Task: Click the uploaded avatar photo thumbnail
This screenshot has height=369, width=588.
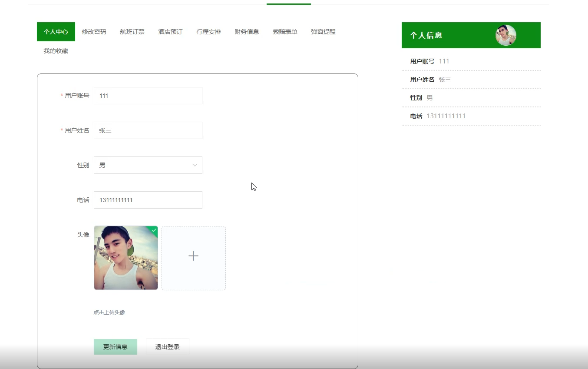Action: (x=126, y=258)
